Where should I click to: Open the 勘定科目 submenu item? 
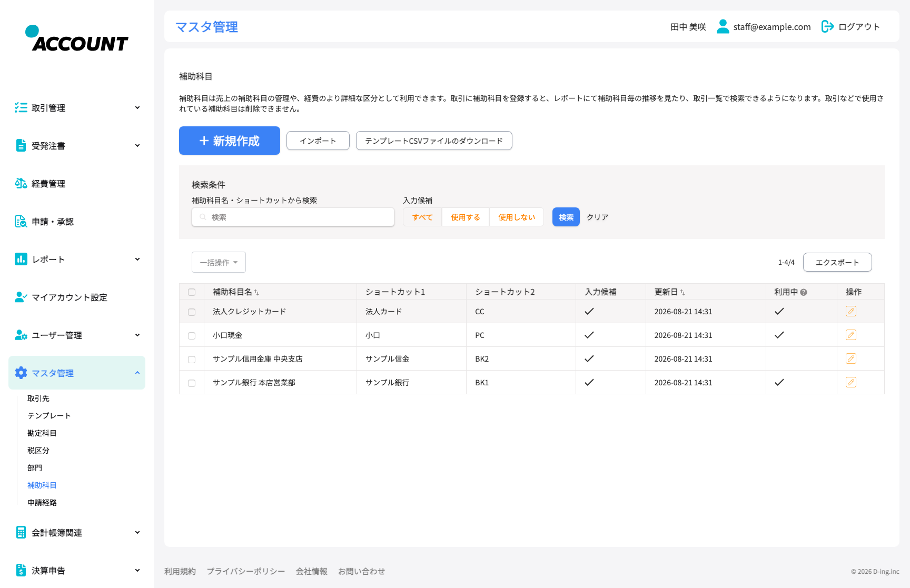point(42,433)
